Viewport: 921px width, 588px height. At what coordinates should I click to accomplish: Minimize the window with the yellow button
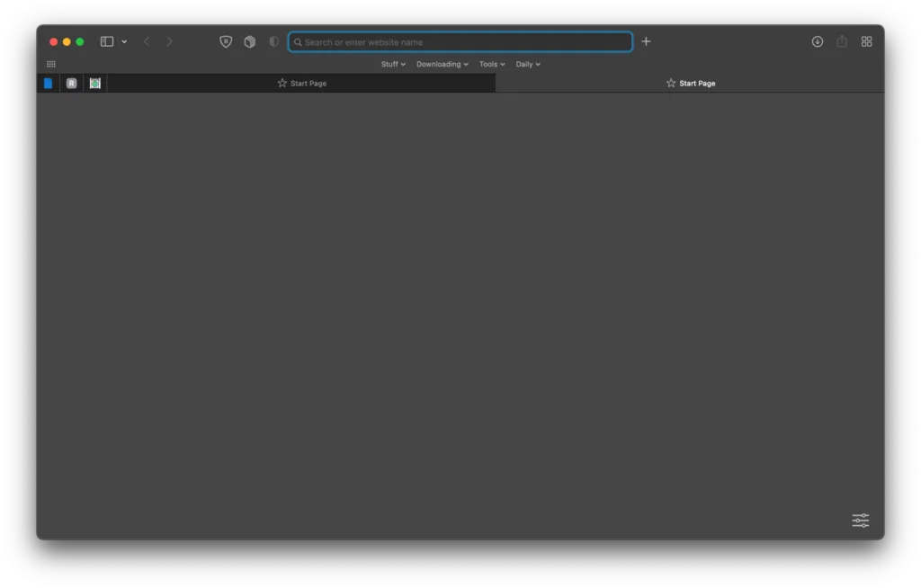pyautogui.click(x=67, y=41)
